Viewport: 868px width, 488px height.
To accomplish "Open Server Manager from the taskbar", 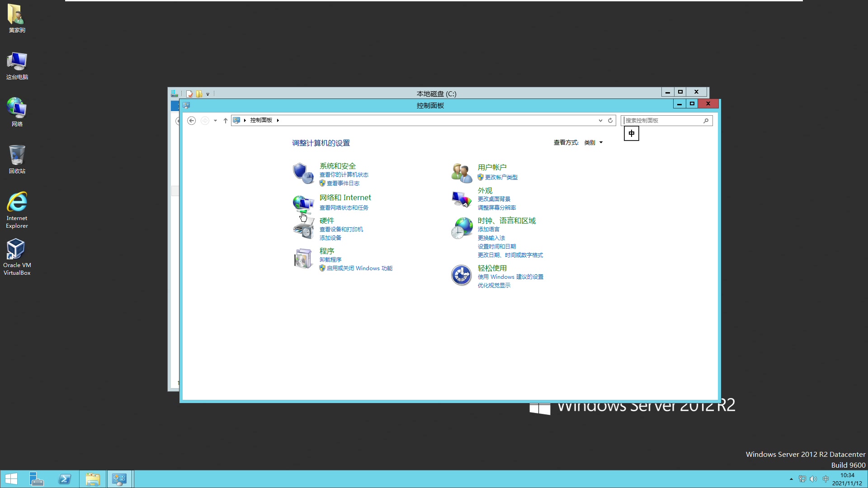I will pos(36,479).
